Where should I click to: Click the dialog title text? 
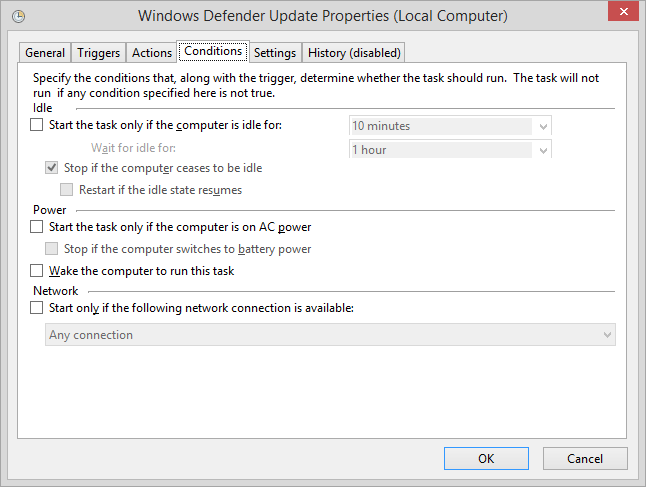coord(323,16)
